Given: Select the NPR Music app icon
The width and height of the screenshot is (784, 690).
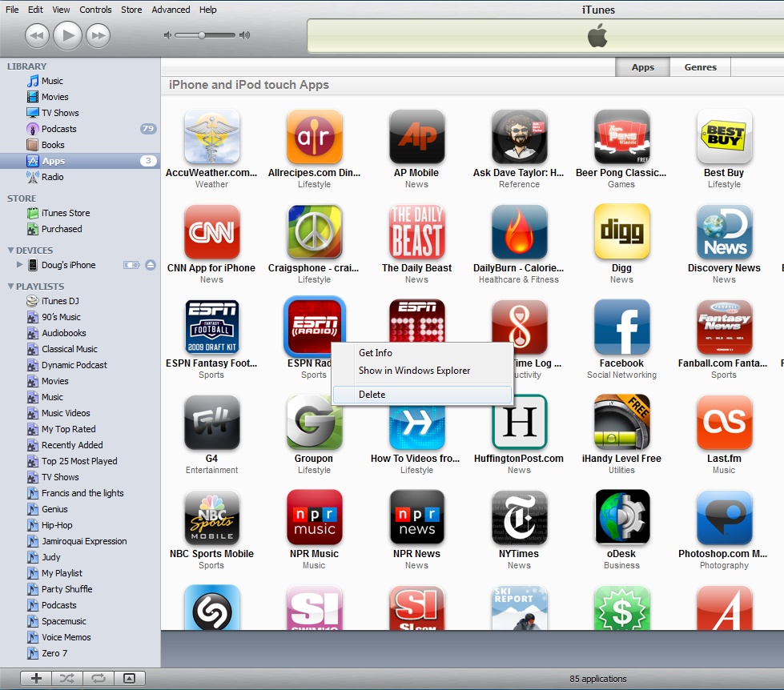Looking at the screenshot, I should [315, 517].
